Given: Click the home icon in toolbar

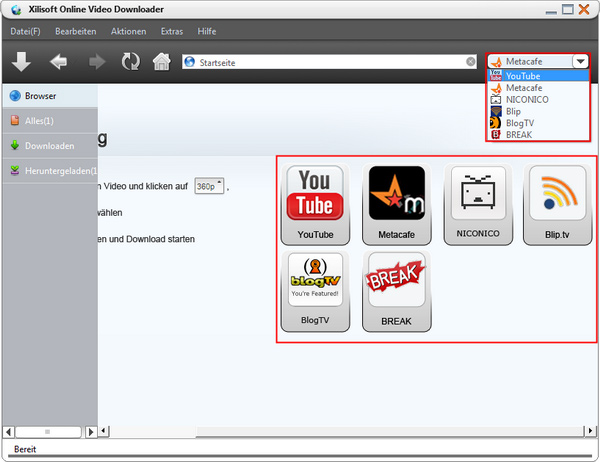Looking at the screenshot, I should [x=162, y=62].
